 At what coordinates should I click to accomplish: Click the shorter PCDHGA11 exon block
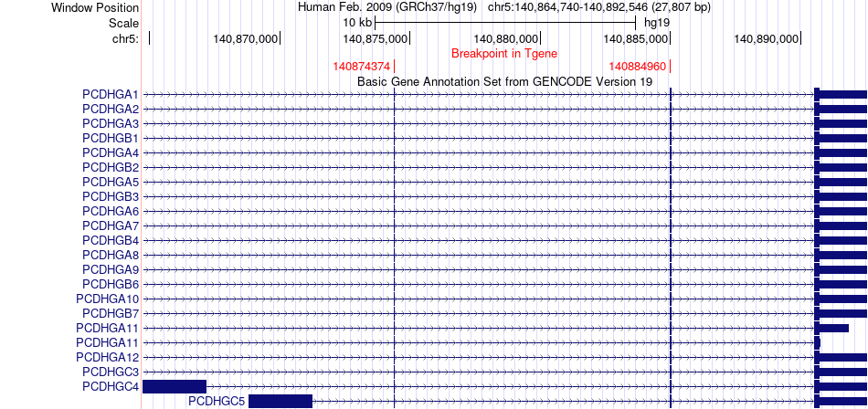(817, 342)
